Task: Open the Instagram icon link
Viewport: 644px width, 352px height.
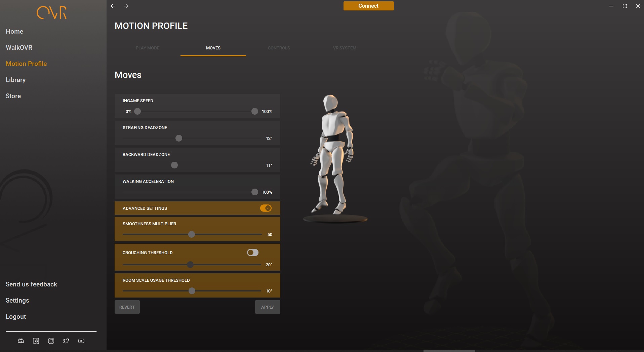Action: click(x=51, y=341)
